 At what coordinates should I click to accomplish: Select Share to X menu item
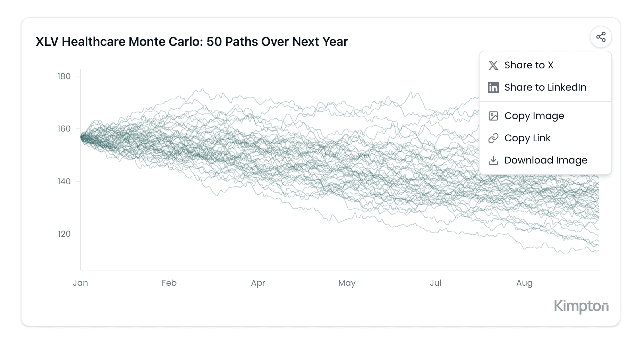pos(529,65)
